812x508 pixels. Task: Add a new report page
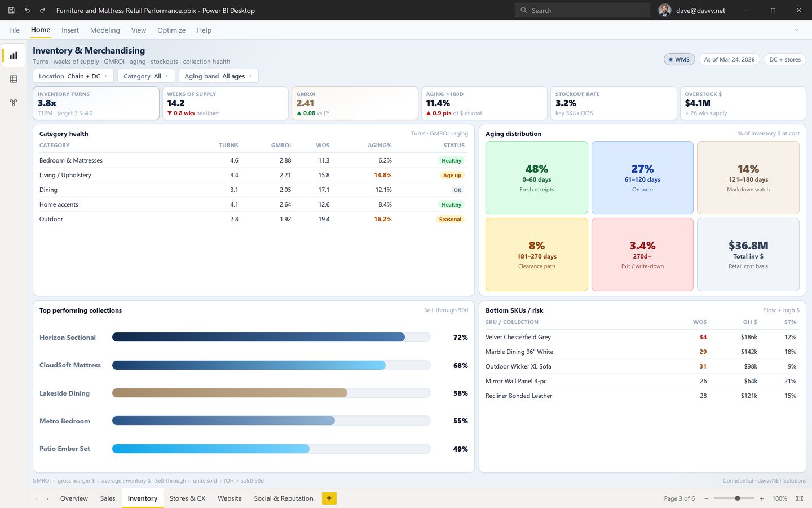(x=329, y=498)
